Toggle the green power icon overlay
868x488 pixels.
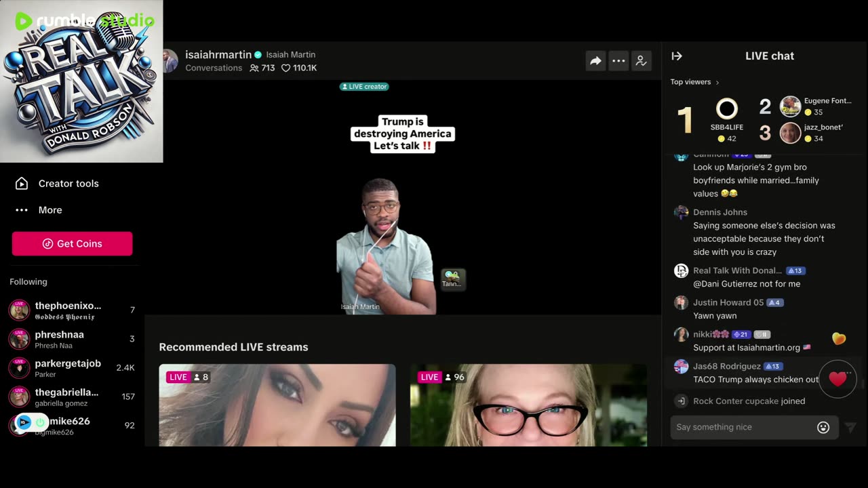point(40,422)
